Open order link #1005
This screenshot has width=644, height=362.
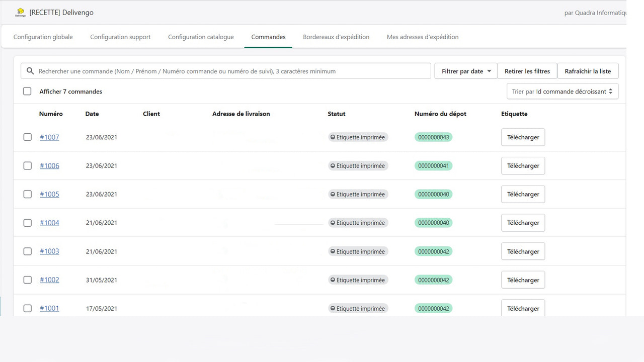[x=49, y=194]
